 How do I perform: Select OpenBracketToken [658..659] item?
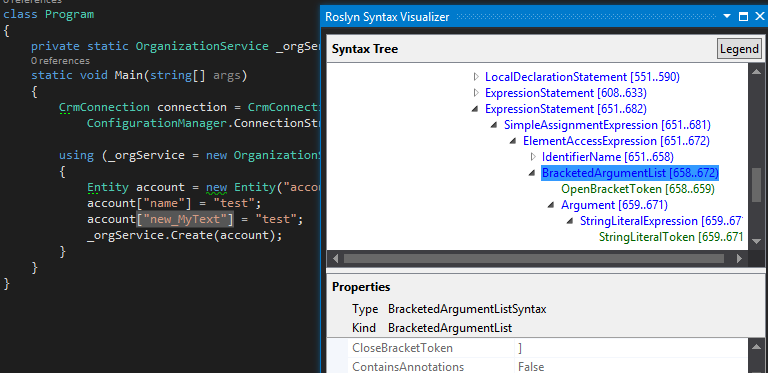click(x=638, y=189)
